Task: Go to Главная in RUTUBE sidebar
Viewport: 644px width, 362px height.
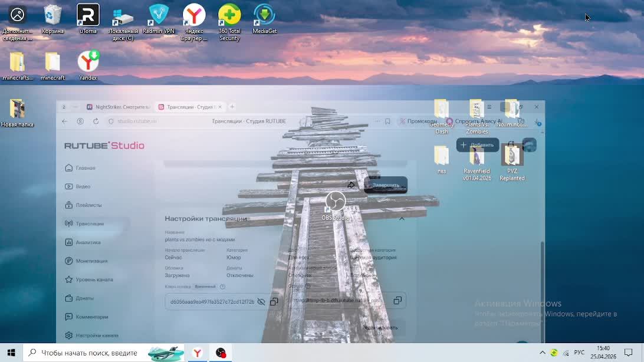Action: coord(80,168)
